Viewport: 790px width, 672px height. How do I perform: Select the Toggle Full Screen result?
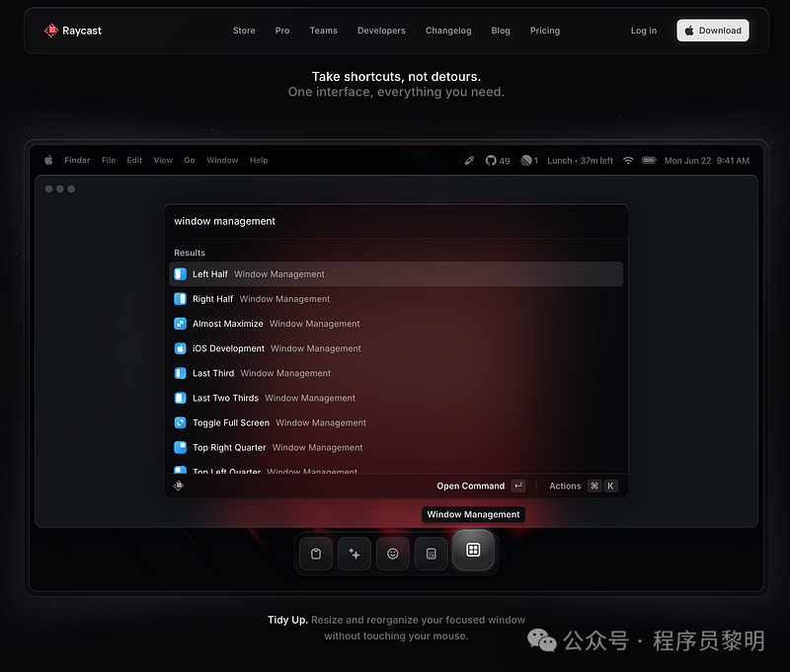396,422
